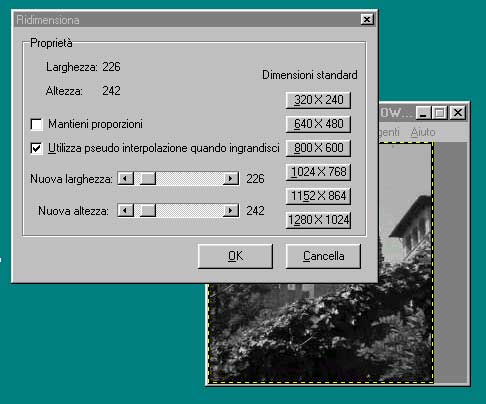Maximize the background image window
Image resolution: width=486 pixels, height=404 pixels.
point(440,113)
